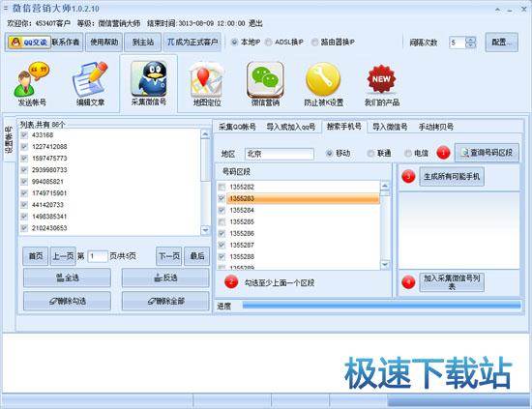Decrease 间隔次数 with down arrow
Screen dimensions: 532x409
(x=471, y=45)
